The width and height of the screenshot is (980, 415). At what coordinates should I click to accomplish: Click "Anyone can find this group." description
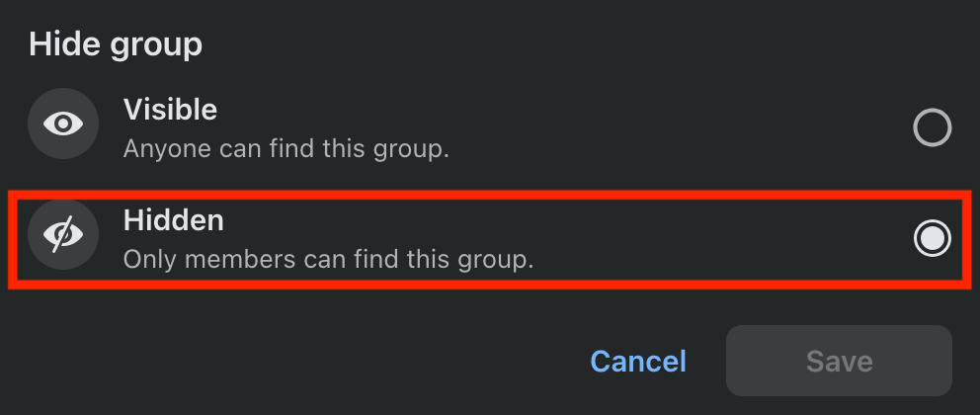[286, 149]
